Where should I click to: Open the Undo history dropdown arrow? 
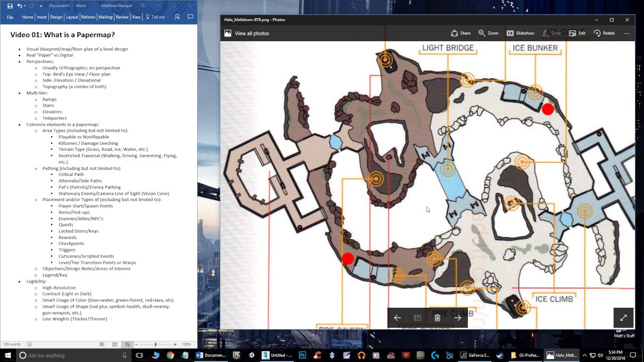(26, 6)
